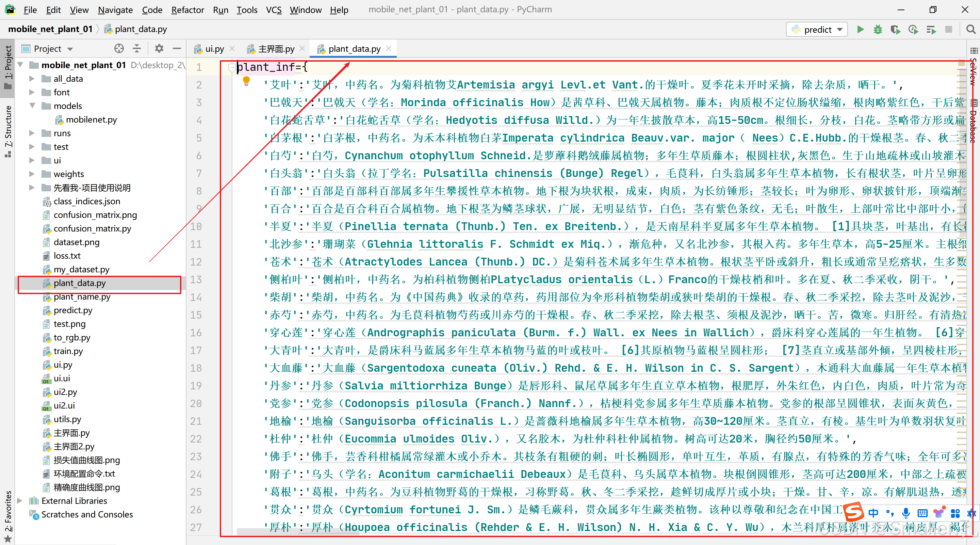Click the editor horizontal scrollbar
Screen dimensions: 980x545
click(x=297, y=531)
